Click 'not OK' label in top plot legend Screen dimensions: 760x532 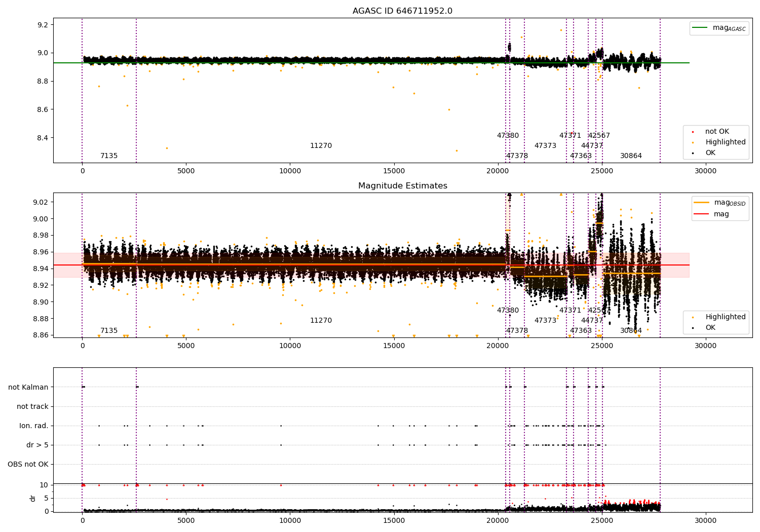(x=717, y=132)
